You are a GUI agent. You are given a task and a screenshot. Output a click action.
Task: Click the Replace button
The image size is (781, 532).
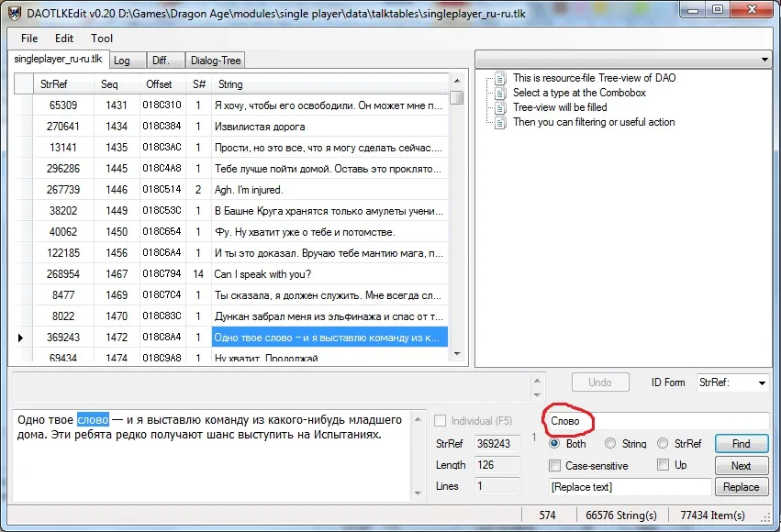(741, 487)
